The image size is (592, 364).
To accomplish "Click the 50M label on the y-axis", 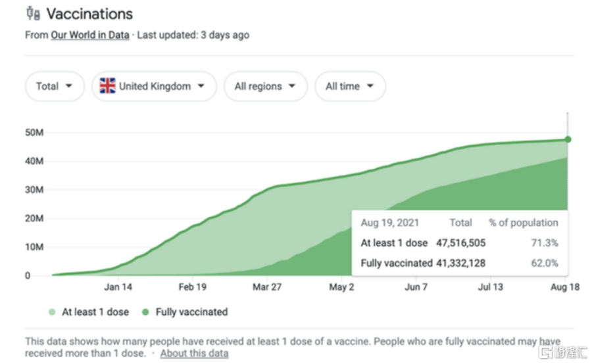I will (x=34, y=133).
